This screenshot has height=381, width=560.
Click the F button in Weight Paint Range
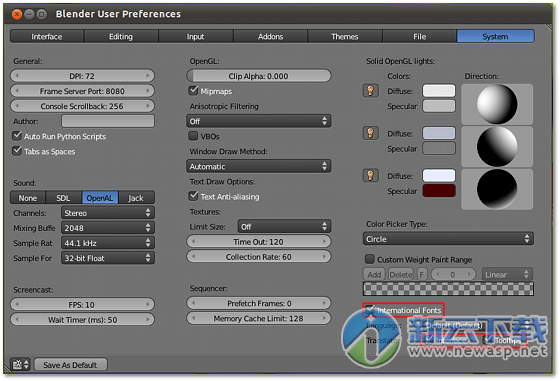coord(422,275)
